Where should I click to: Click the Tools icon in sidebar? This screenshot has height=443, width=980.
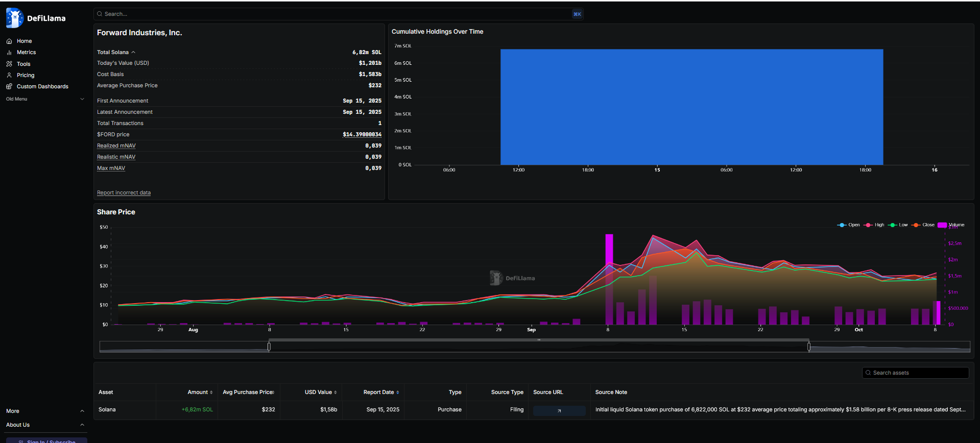[9, 64]
